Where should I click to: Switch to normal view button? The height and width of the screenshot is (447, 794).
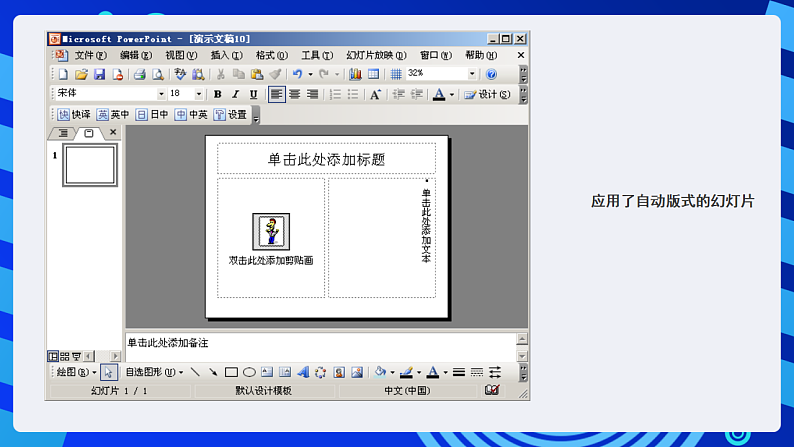[53, 356]
